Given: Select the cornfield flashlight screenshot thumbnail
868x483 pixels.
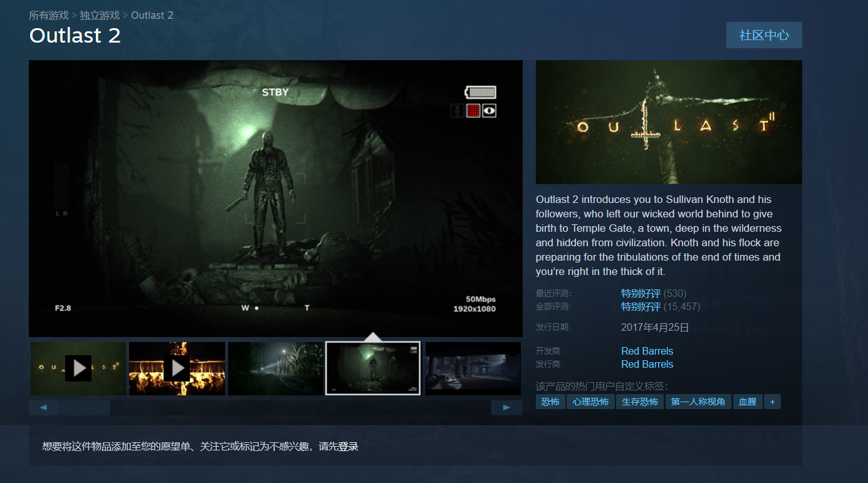Looking at the screenshot, I should click(276, 368).
